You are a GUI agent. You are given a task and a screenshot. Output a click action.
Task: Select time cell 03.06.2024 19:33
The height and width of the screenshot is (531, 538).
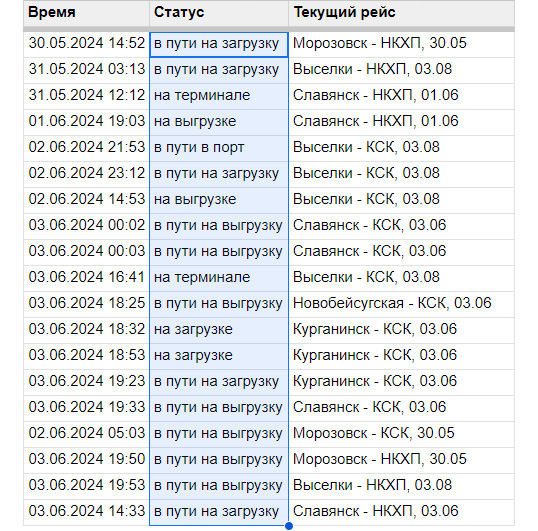click(87, 408)
